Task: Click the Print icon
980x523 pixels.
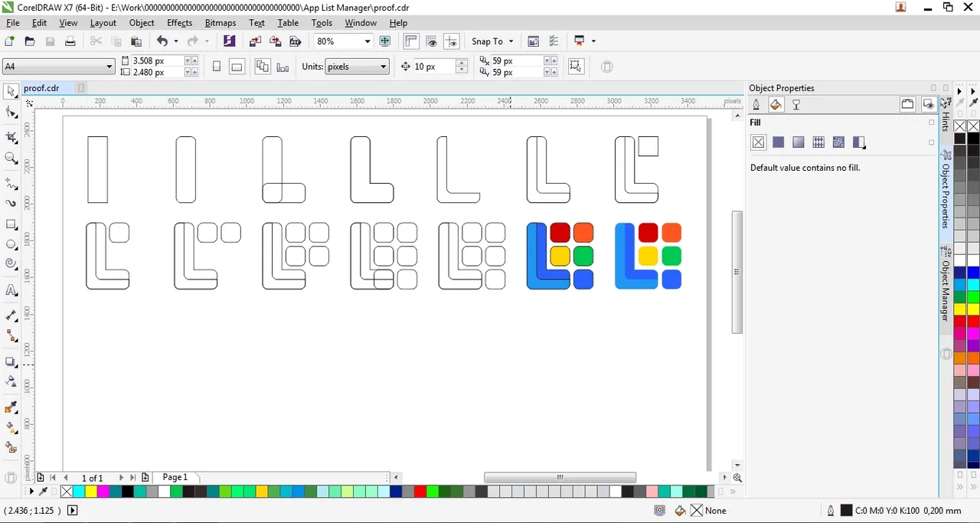Action: (70, 41)
